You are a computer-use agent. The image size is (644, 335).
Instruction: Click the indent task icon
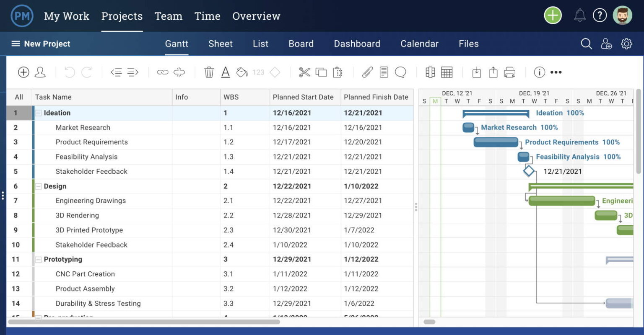click(133, 72)
